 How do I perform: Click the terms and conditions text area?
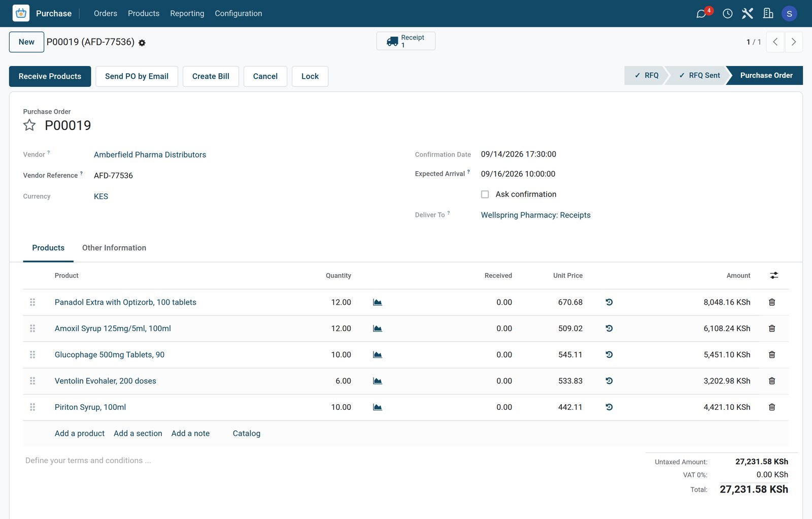(x=88, y=461)
